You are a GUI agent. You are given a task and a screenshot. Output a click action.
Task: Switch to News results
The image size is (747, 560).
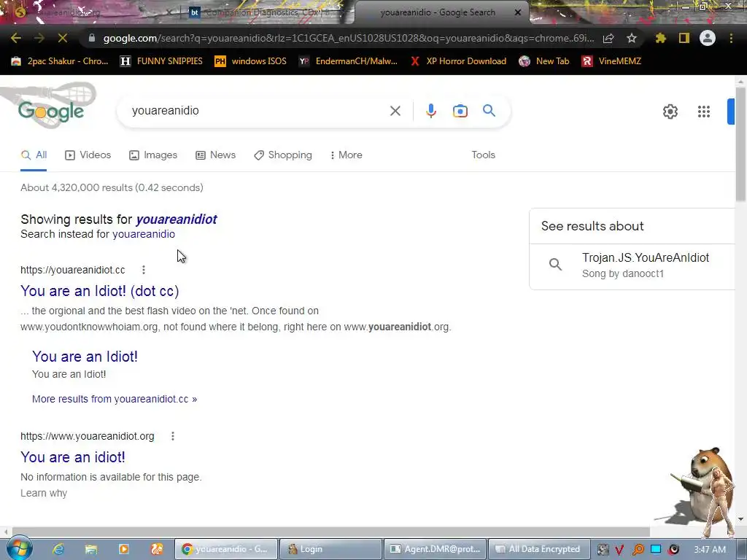click(x=216, y=155)
